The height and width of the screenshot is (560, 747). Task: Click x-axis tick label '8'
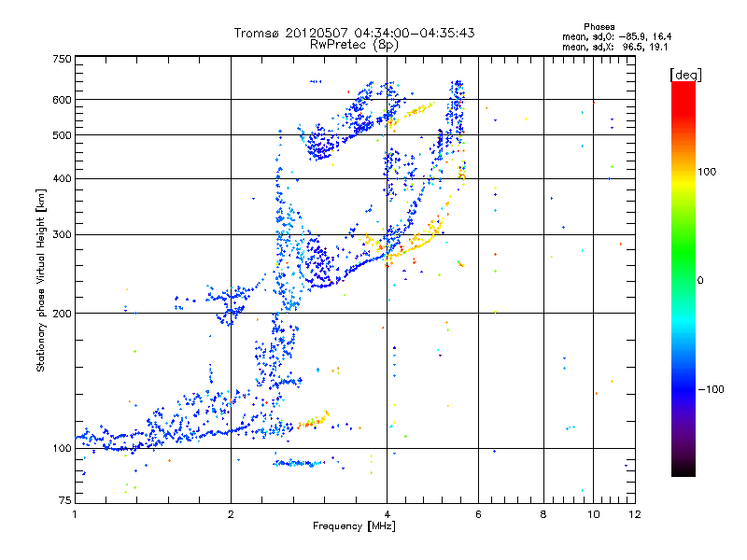543,514
